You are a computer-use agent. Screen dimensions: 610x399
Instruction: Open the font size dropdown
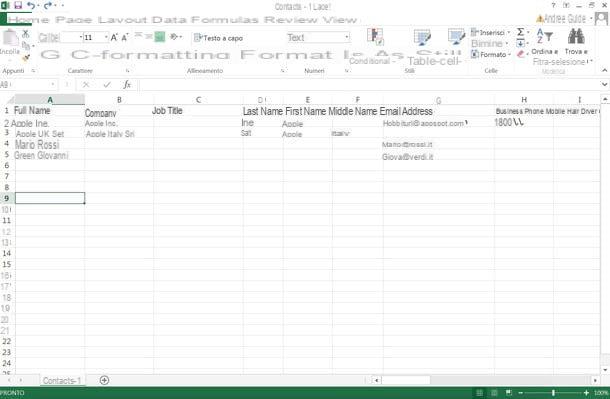click(x=106, y=37)
